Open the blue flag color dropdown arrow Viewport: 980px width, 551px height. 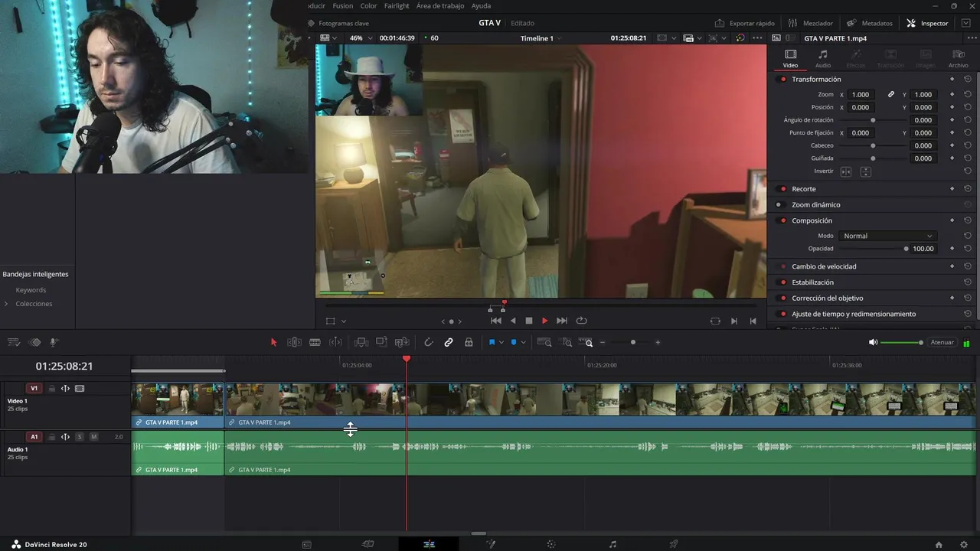[501, 342]
